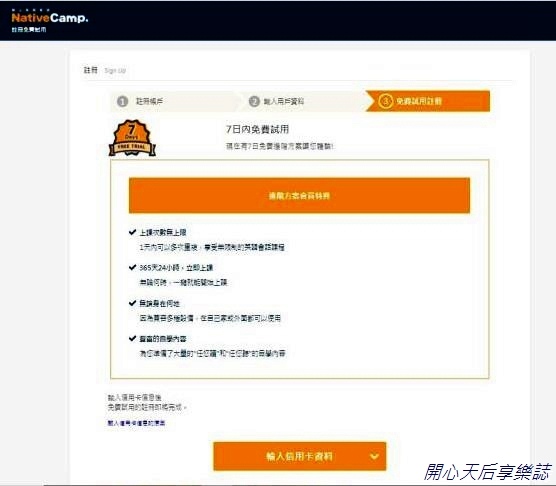Select the 免費試用註冊 step tab
556x486 pixels.
pos(428,101)
